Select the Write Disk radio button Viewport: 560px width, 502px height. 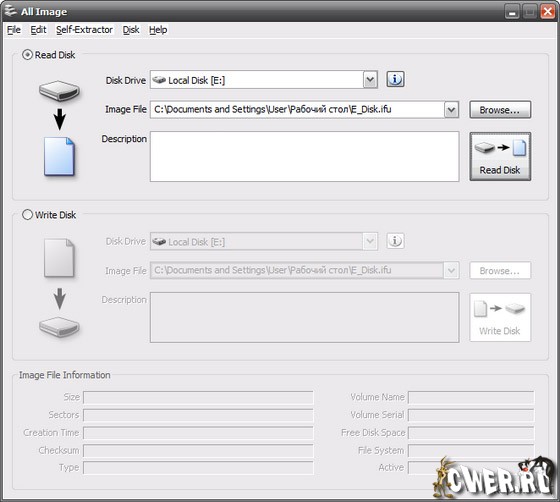27,215
